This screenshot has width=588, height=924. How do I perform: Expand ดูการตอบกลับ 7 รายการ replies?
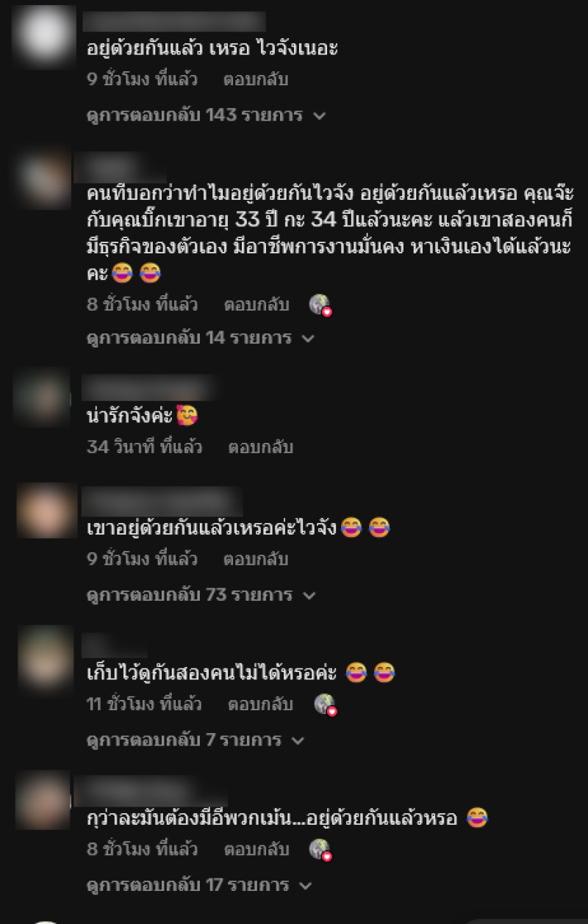click(x=195, y=740)
